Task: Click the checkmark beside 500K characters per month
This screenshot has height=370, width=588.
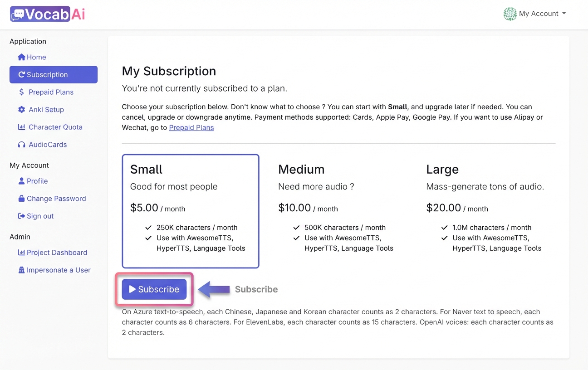Action: point(297,227)
